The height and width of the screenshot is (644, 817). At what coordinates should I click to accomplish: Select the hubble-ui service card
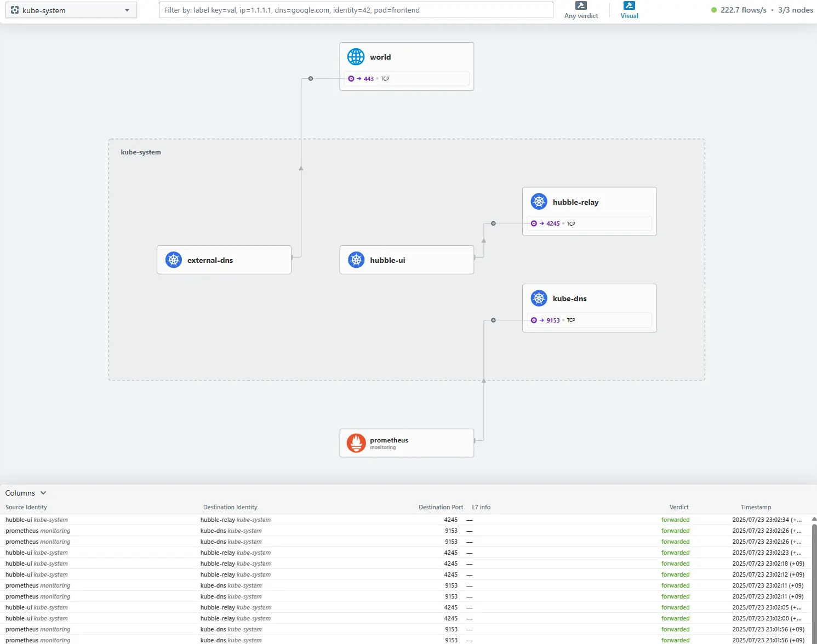(407, 260)
